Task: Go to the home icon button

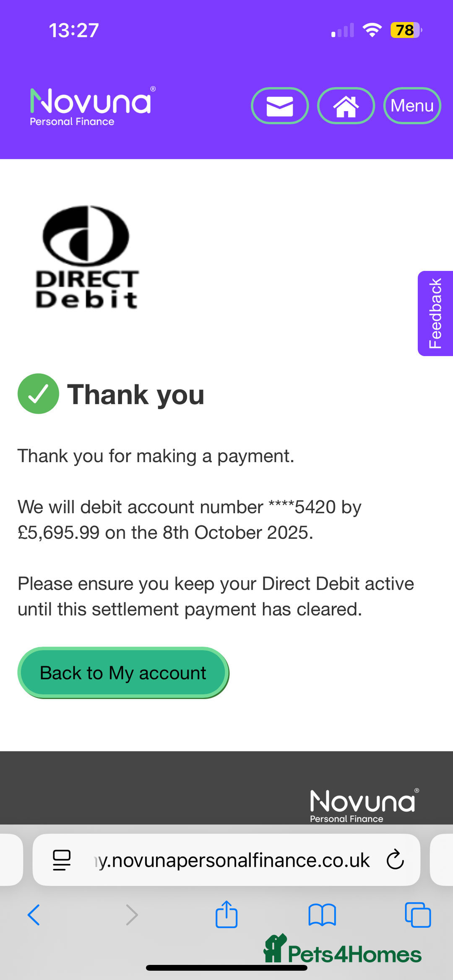Action: click(346, 106)
